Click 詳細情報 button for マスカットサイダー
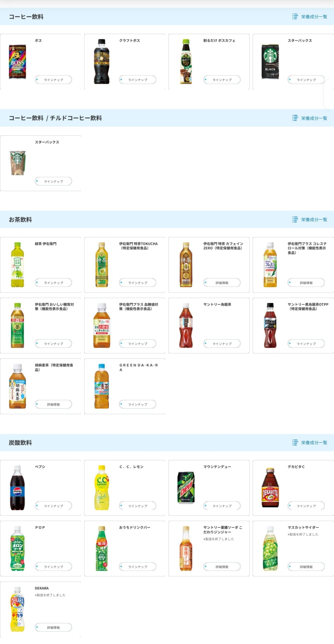This screenshot has width=334, height=644. pos(306,567)
